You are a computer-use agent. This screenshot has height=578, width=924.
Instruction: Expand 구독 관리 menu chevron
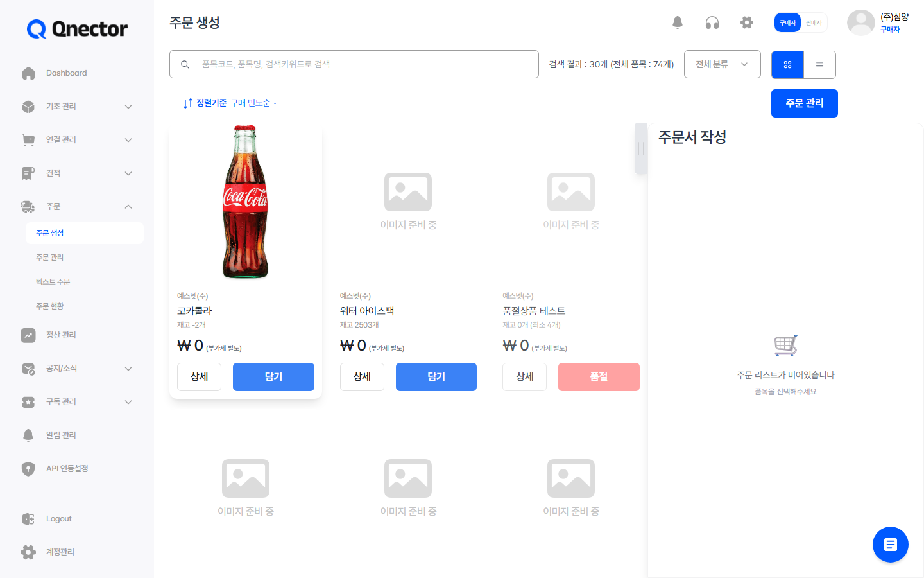point(128,402)
